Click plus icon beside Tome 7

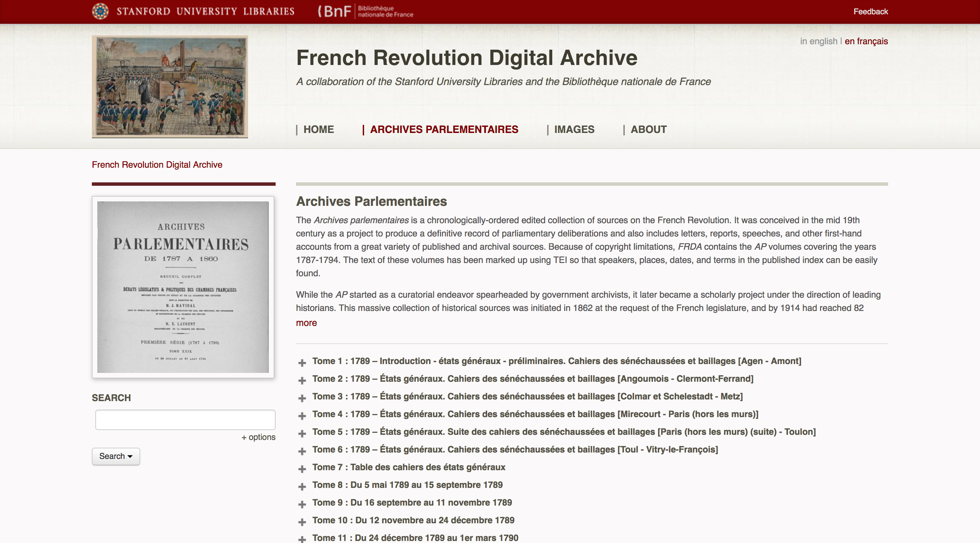[302, 468]
